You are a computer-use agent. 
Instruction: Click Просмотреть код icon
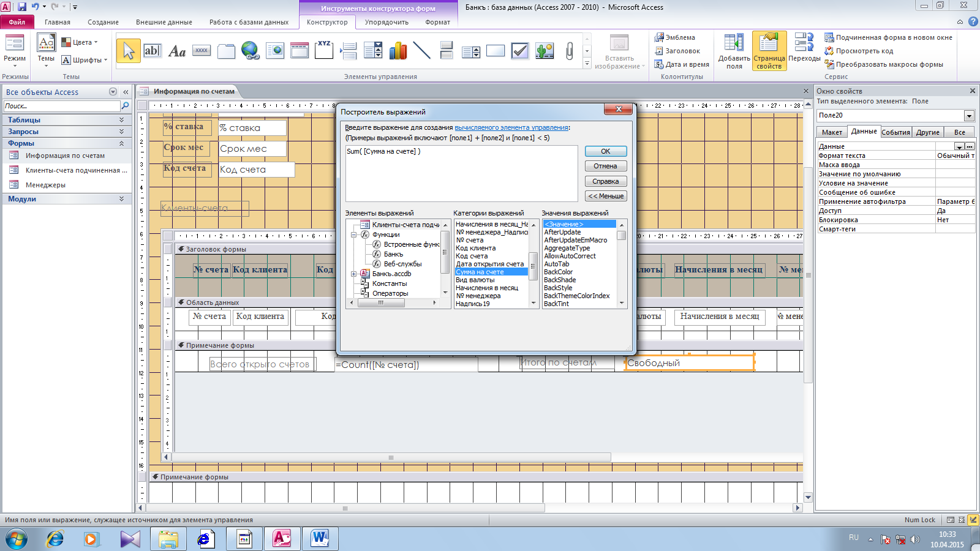(859, 51)
